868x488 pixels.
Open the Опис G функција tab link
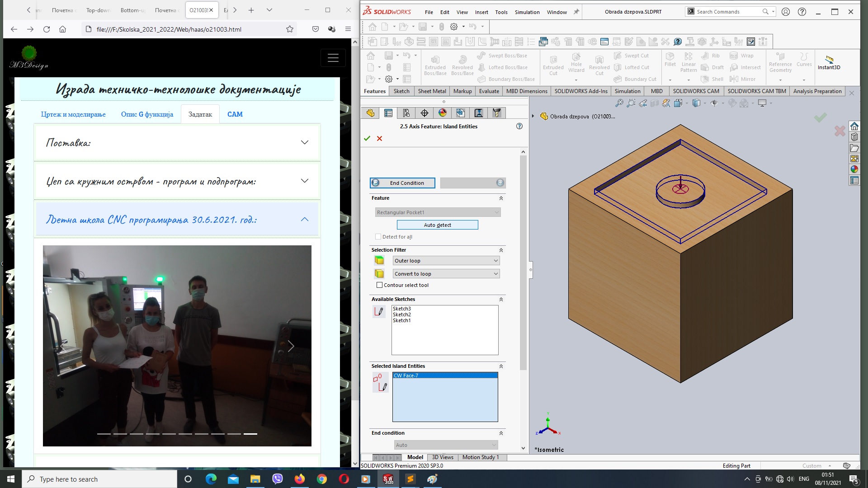point(147,114)
